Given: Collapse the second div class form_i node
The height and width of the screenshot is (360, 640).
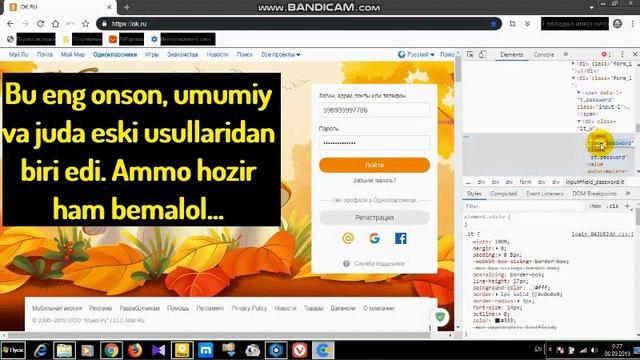Looking at the screenshot, I should coord(573,78).
